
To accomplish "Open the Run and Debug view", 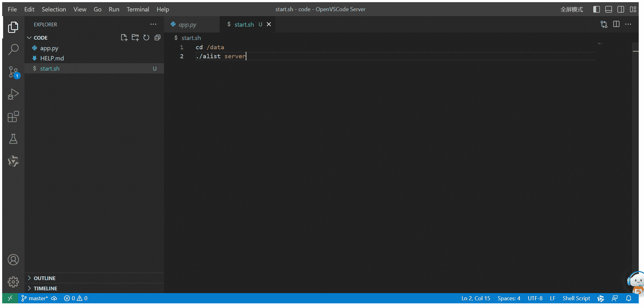I will pyautogui.click(x=13, y=94).
